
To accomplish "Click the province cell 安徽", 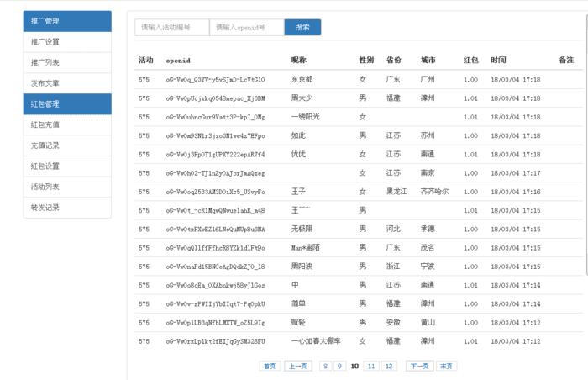I will tap(393, 323).
